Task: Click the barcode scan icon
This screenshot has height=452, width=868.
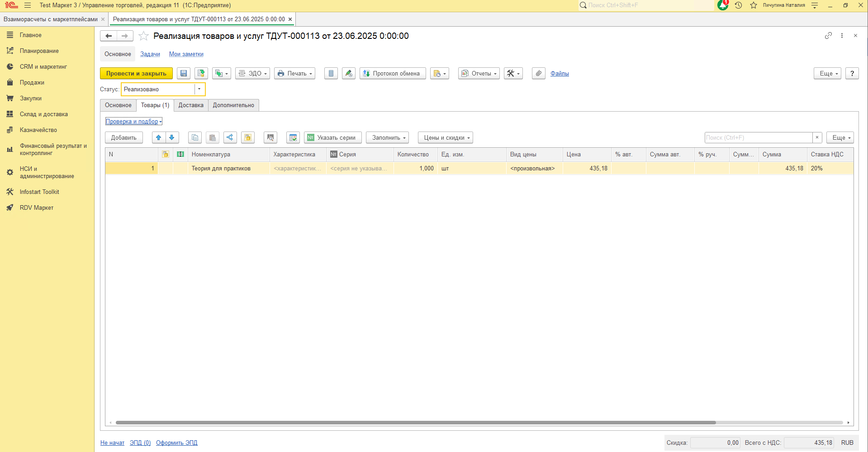Action: click(270, 137)
